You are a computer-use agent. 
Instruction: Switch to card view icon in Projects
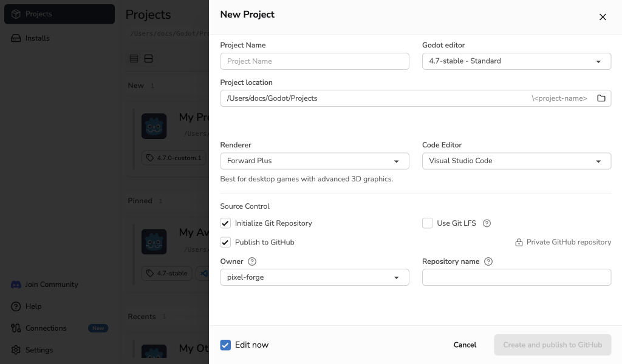[148, 59]
